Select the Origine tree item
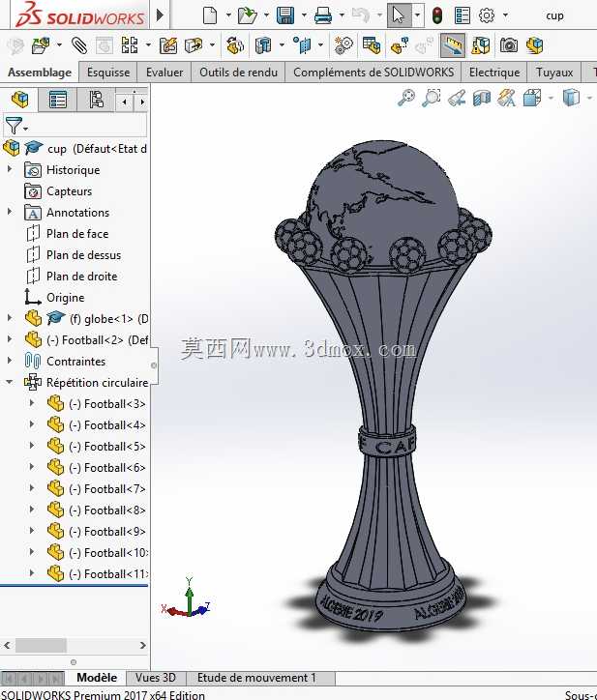The height and width of the screenshot is (700, 597). pyautogui.click(x=65, y=298)
